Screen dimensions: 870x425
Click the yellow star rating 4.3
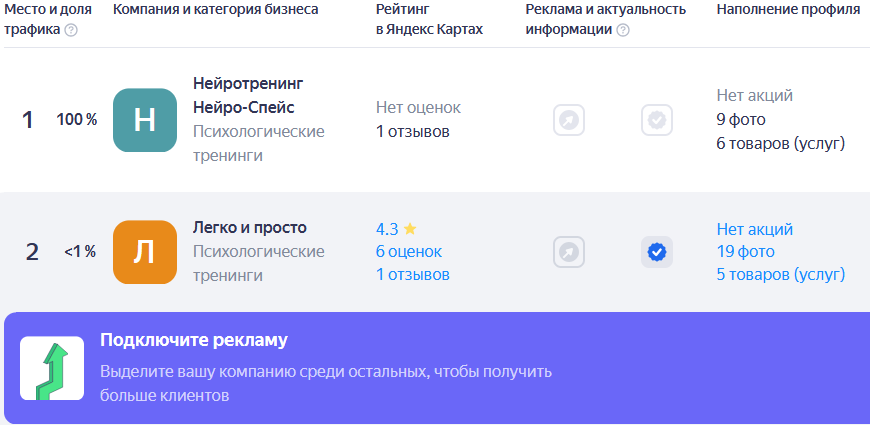pyautogui.click(x=396, y=229)
